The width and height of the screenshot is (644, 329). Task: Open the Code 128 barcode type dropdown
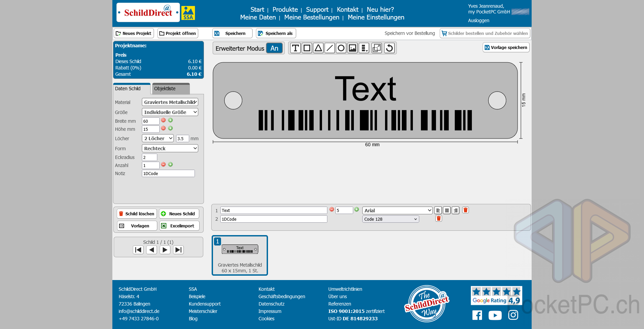tap(391, 219)
